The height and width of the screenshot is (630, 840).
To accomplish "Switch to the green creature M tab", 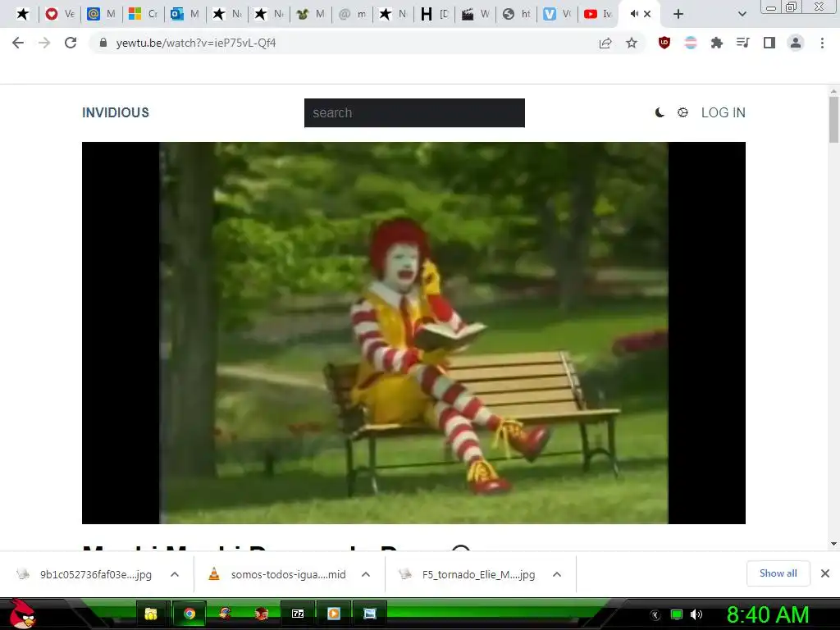I will point(311,14).
